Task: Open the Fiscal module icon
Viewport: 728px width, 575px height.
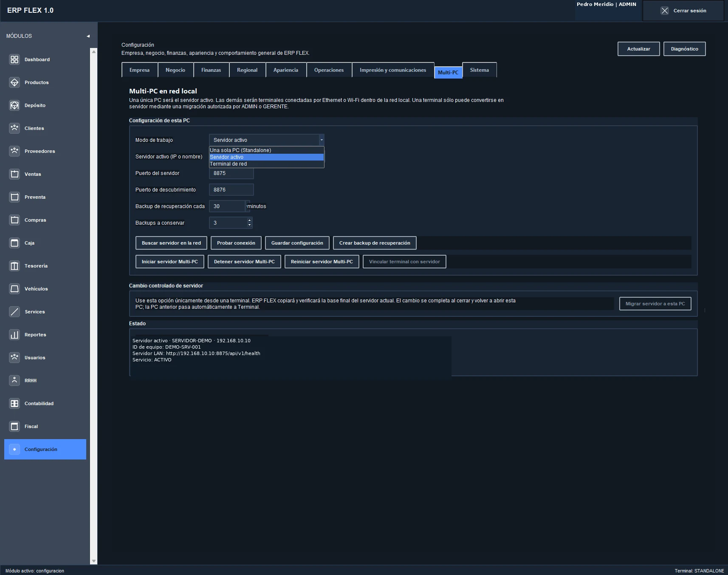Action: coord(14,426)
